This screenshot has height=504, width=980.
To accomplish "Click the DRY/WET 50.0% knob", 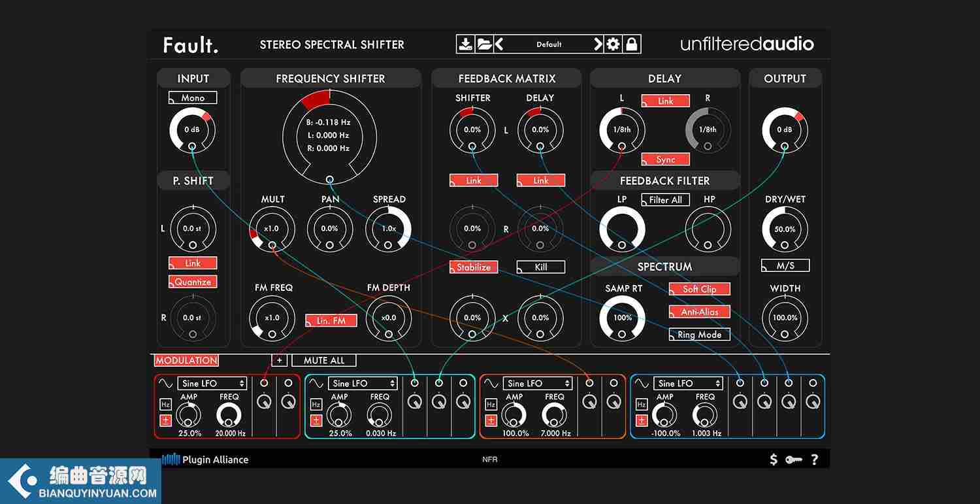I will pyautogui.click(x=785, y=229).
